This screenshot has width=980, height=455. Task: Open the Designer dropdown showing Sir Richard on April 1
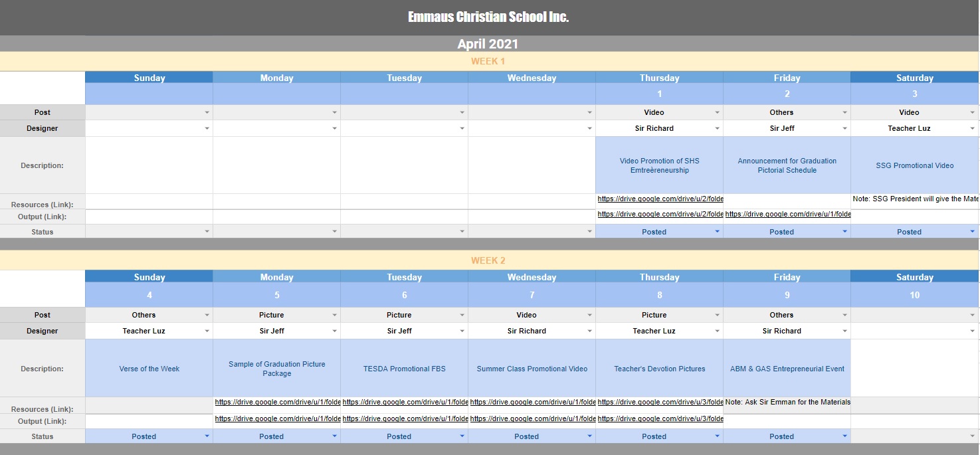(x=717, y=128)
